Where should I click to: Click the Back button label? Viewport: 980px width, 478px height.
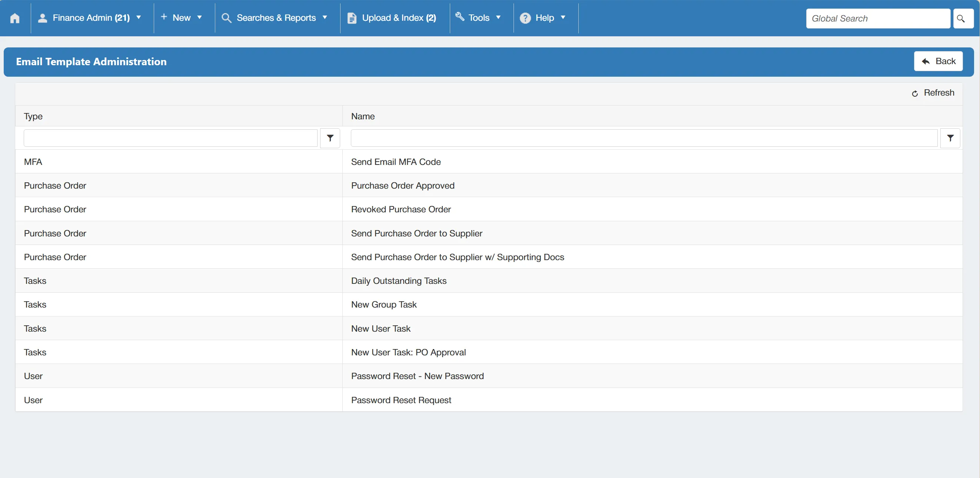[946, 61]
